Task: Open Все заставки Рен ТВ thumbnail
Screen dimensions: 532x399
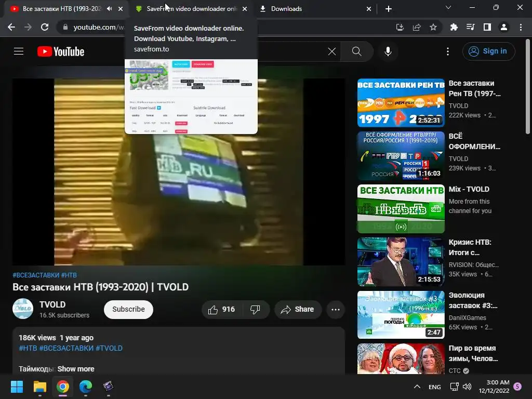Action: click(401, 103)
